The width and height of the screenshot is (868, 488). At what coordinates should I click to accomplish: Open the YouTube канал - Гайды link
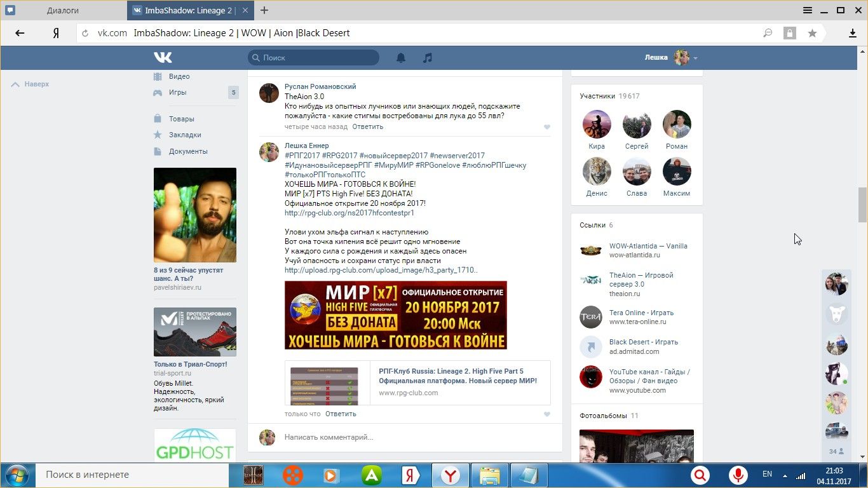pyautogui.click(x=649, y=376)
